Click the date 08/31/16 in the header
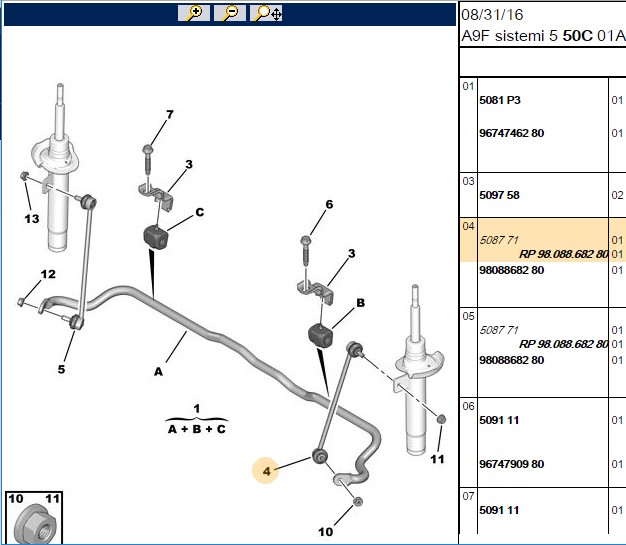This screenshot has height=545, width=626. 492,15
